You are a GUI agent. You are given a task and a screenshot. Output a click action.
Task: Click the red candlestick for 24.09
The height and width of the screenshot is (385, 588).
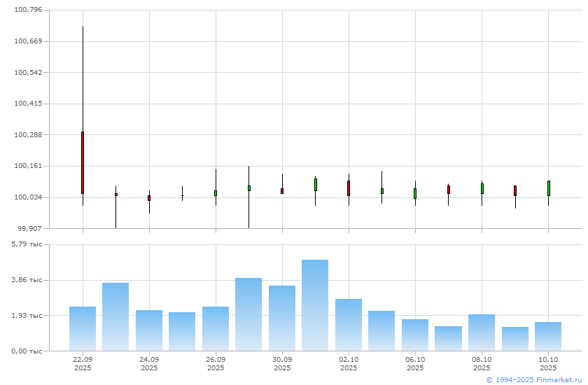click(x=149, y=198)
